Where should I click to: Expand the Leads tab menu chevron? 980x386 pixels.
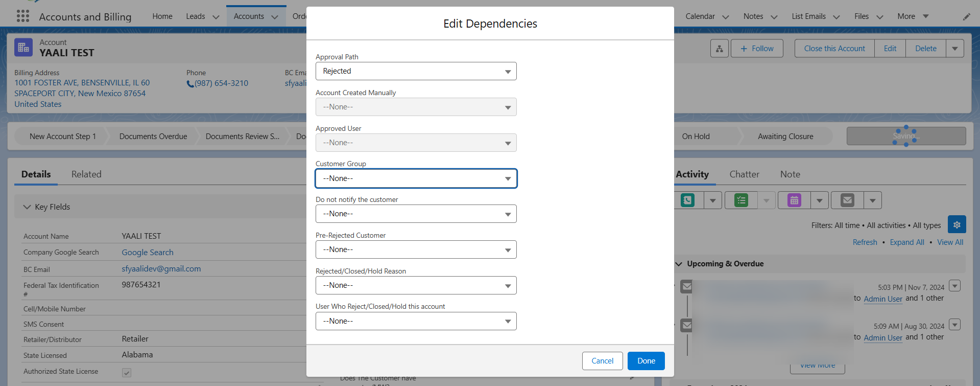coord(216,17)
